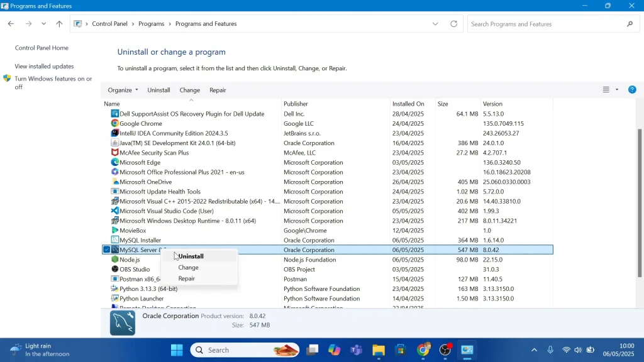The image size is (644, 362).
Task: Click the Visual Studio Code icon
Action: 114,211
